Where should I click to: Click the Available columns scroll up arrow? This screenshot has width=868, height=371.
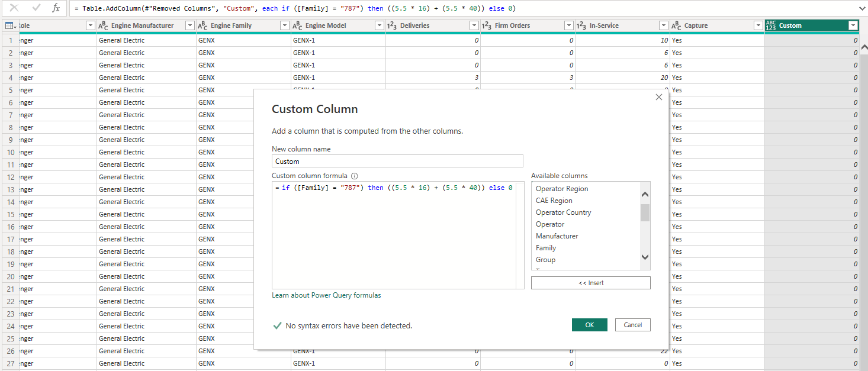click(x=645, y=195)
